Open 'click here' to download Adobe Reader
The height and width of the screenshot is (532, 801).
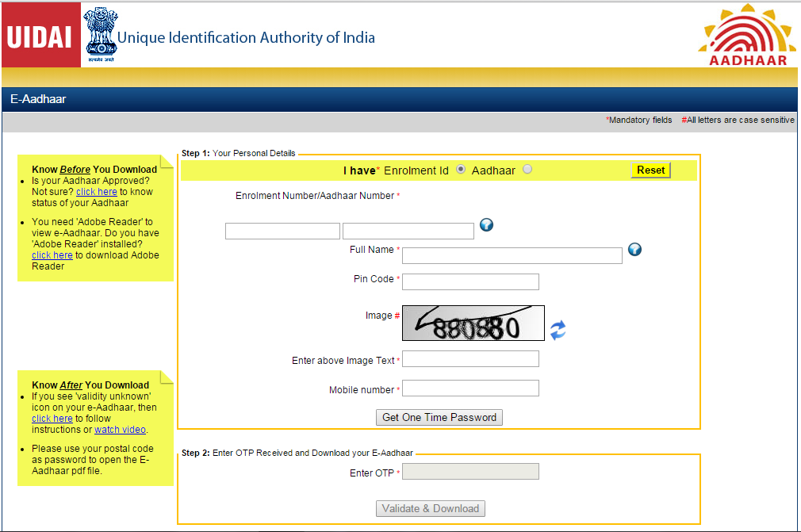(x=52, y=255)
